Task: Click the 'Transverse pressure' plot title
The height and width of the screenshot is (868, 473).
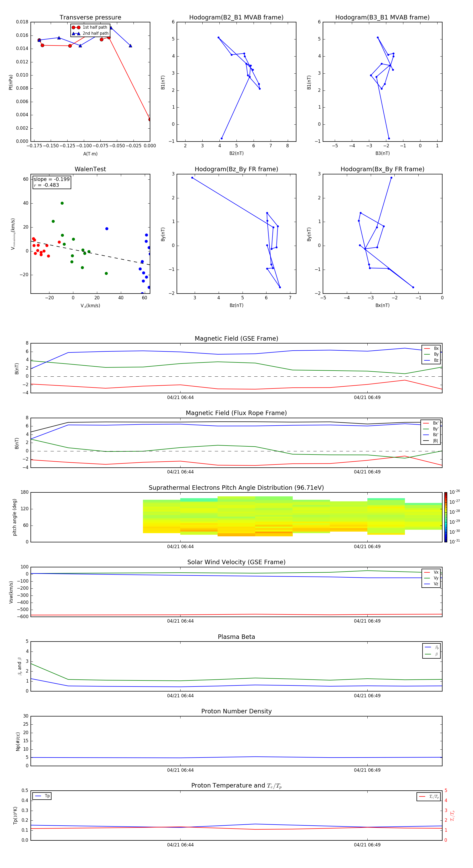Action: [x=90, y=18]
